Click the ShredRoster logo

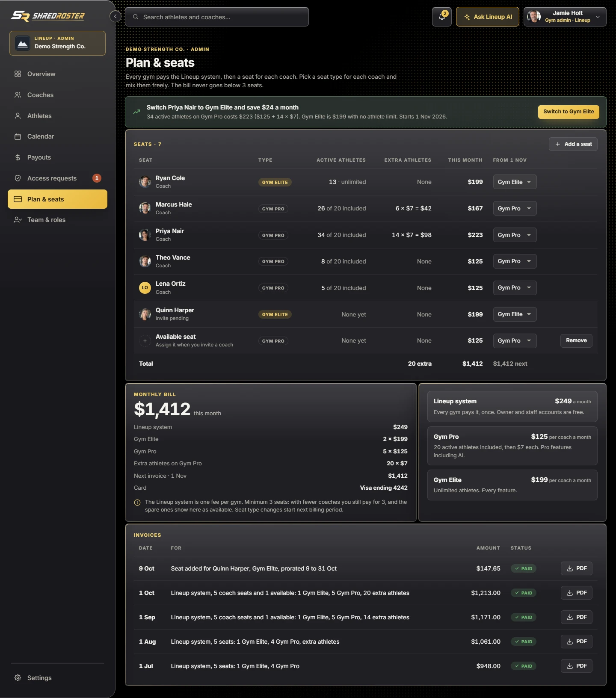click(x=48, y=16)
